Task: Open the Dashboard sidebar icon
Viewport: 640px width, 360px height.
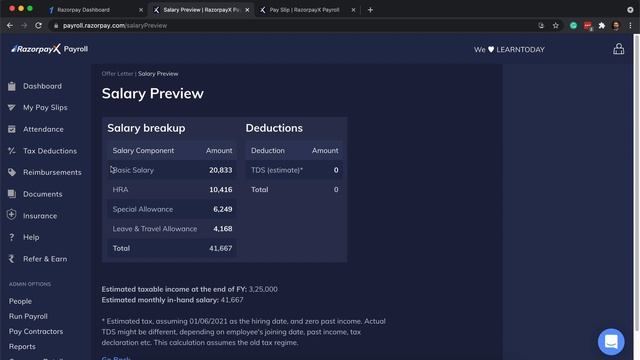Action: coord(12,86)
